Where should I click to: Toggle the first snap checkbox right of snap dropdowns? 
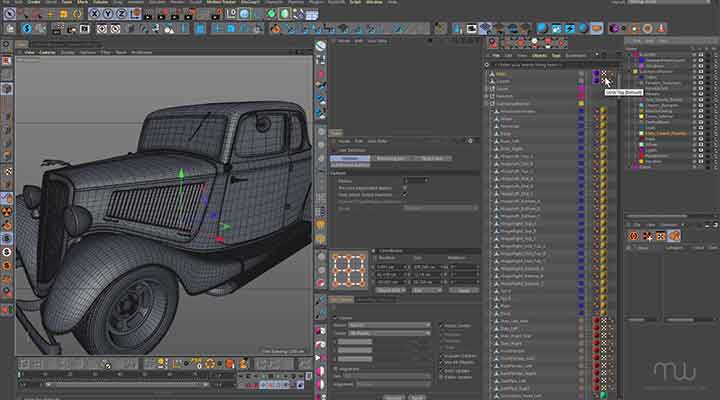[x=442, y=326]
